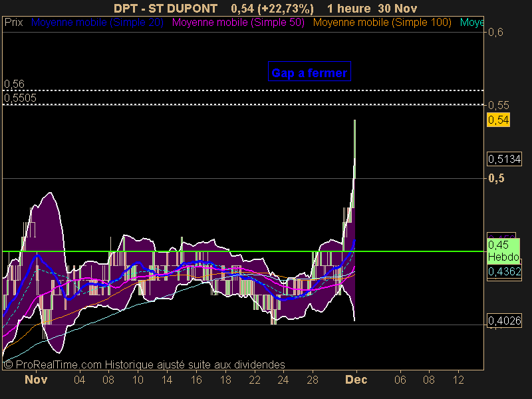This screenshot has width=532, height=399.
Task: Click the 10 date on the time axis
Action: pos(138,379)
